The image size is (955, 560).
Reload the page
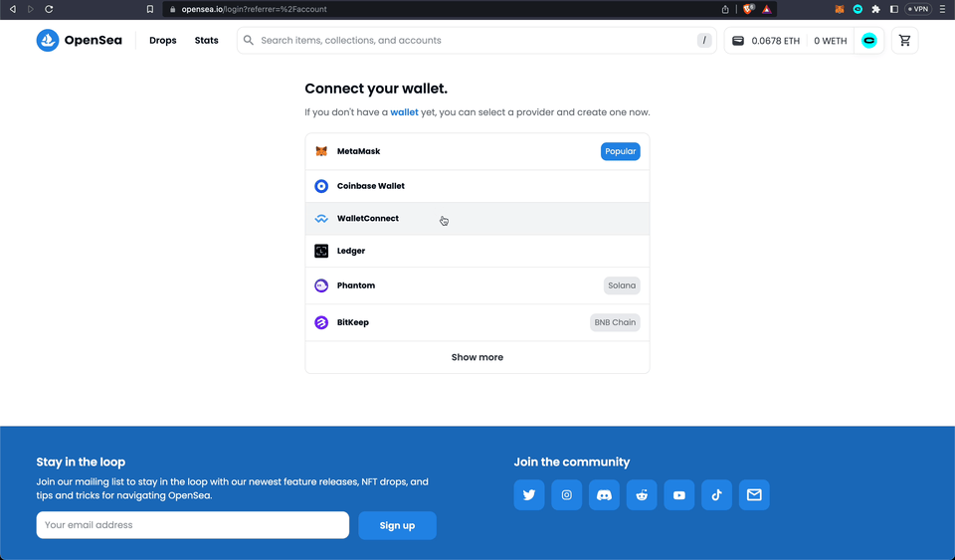[x=49, y=9]
